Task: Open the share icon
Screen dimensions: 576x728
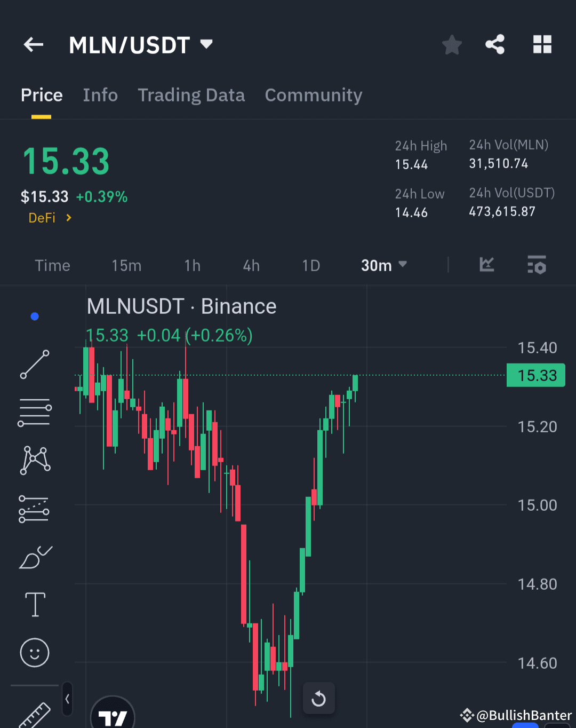Action: click(495, 45)
